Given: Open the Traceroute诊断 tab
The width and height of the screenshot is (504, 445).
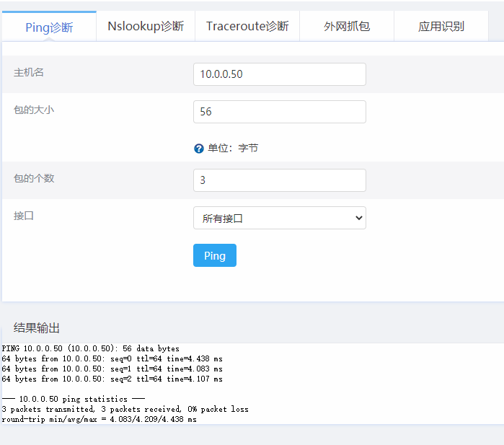Looking at the screenshot, I should [x=247, y=27].
